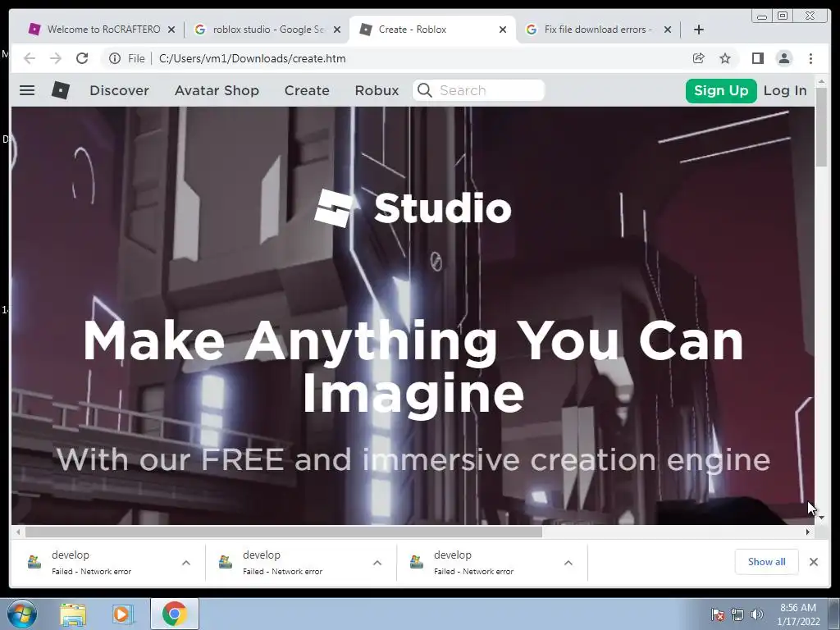Close the downloads bar
The height and width of the screenshot is (630, 840).
coord(814,561)
